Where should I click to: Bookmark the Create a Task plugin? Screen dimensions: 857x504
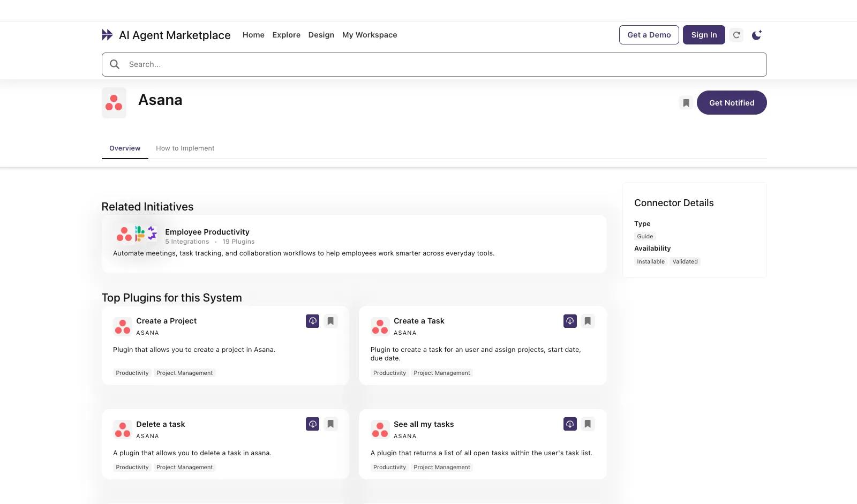coord(588,321)
